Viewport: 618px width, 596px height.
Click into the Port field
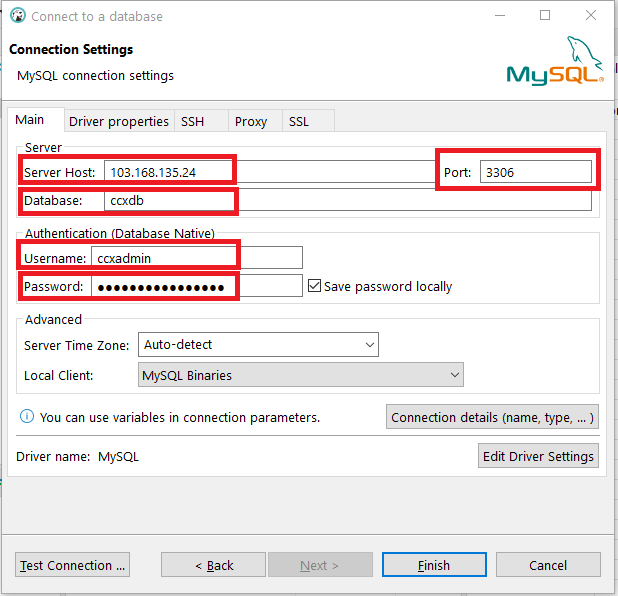[535, 172]
